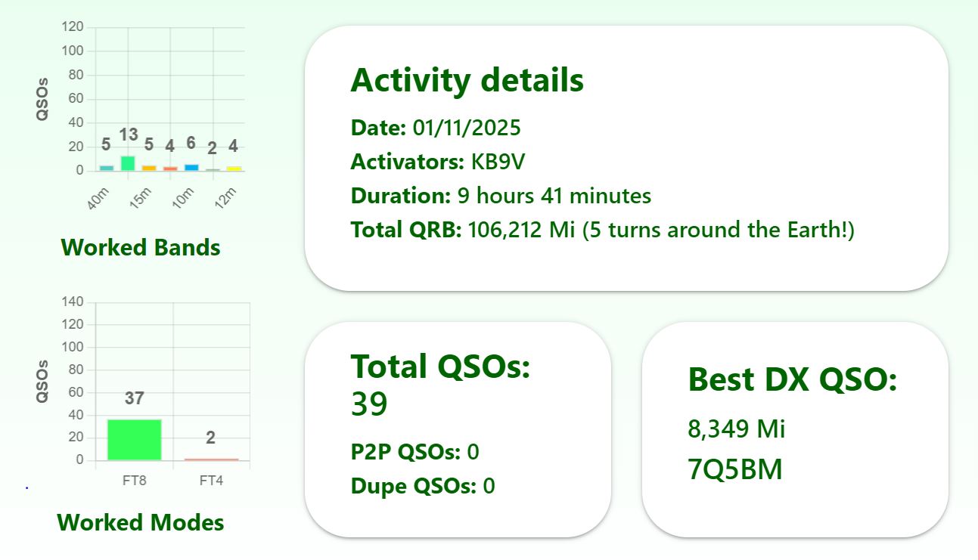This screenshot has width=978, height=560.
Task: Click the green FT8 bar in Worked Modes
Action: tap(134, 440)
